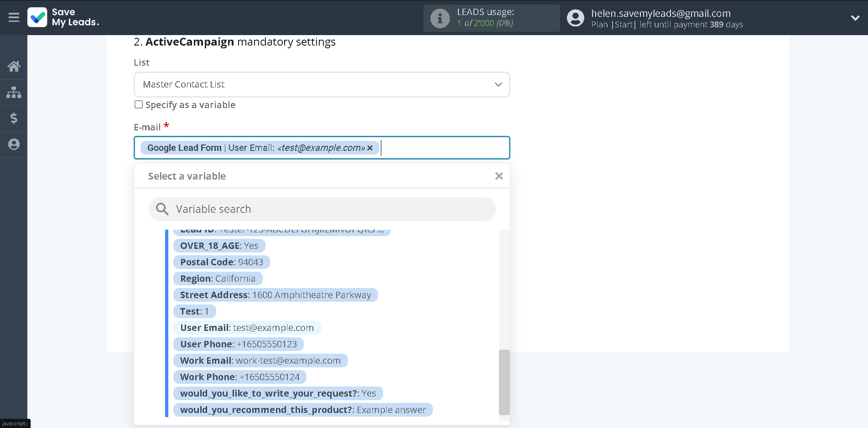The image size is (868, 428).
Task: Open the hamburger menu
Action: pyautogui.click(x=14, y=17)
